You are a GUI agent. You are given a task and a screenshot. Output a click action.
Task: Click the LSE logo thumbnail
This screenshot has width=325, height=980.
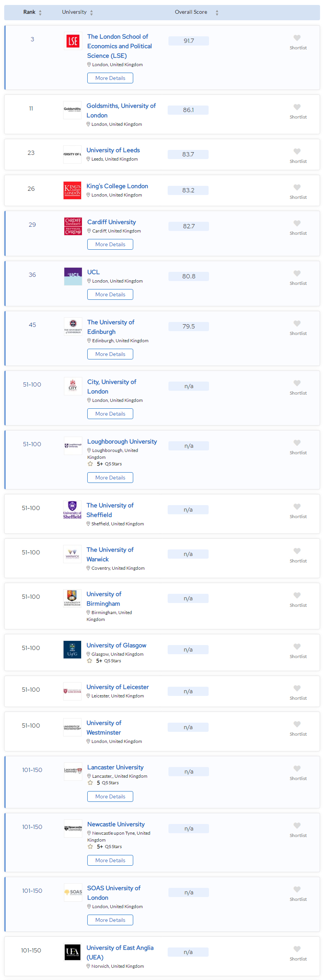73,41
